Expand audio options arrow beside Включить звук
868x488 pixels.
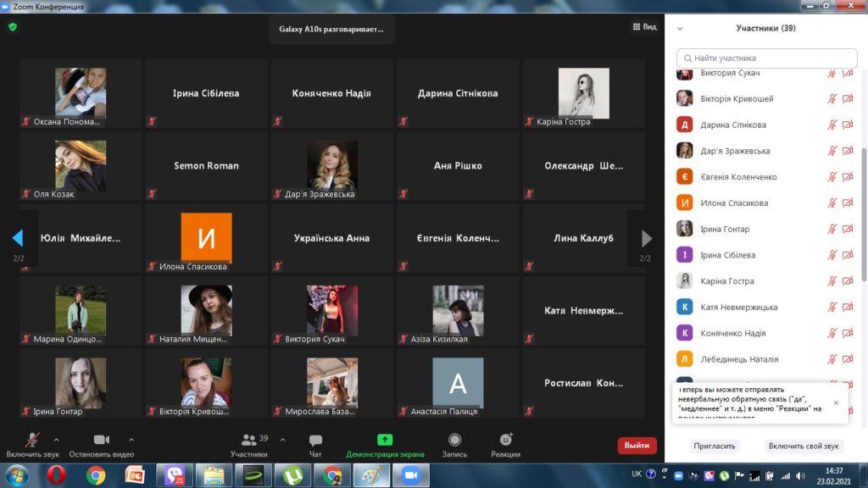[57, 440]
